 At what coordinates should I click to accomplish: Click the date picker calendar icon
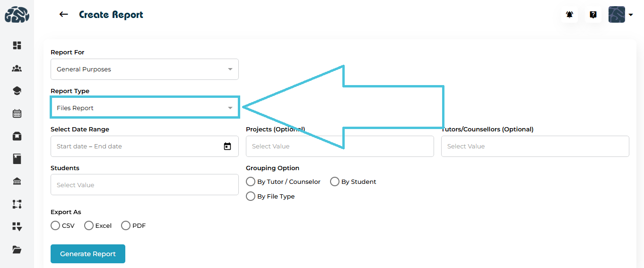[x=227, y=147]
